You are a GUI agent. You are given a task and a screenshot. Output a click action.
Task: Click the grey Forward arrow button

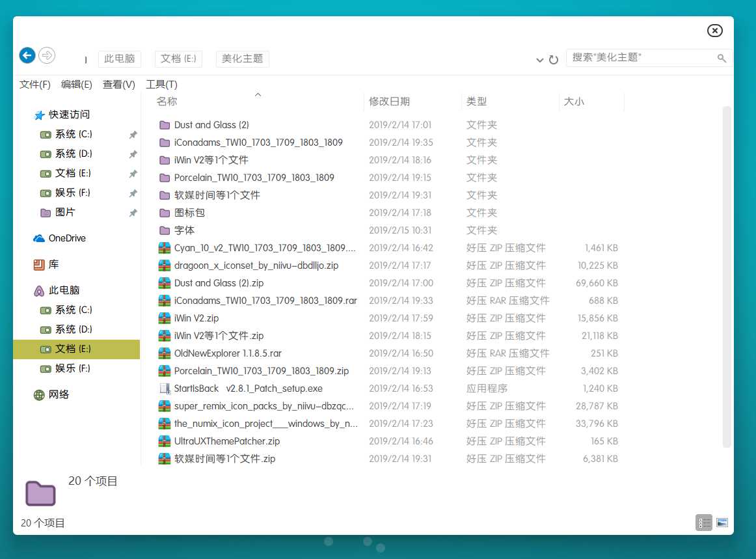click(47, 55)
